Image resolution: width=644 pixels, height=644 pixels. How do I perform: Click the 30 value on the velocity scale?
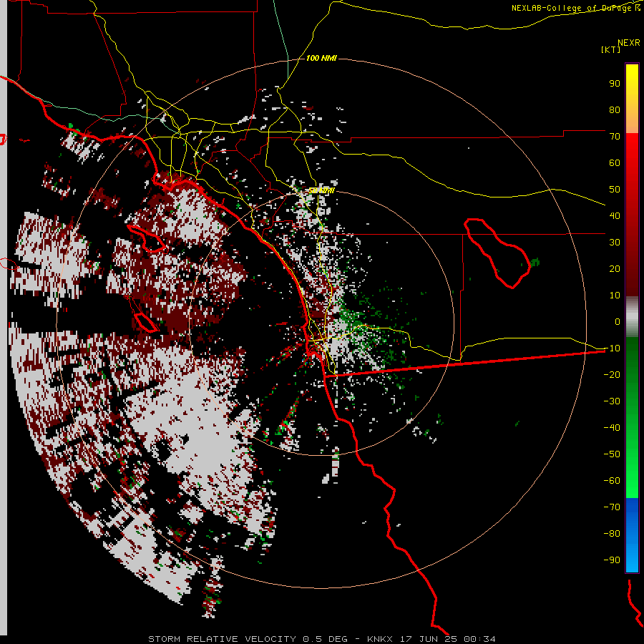tap(615, 243)
